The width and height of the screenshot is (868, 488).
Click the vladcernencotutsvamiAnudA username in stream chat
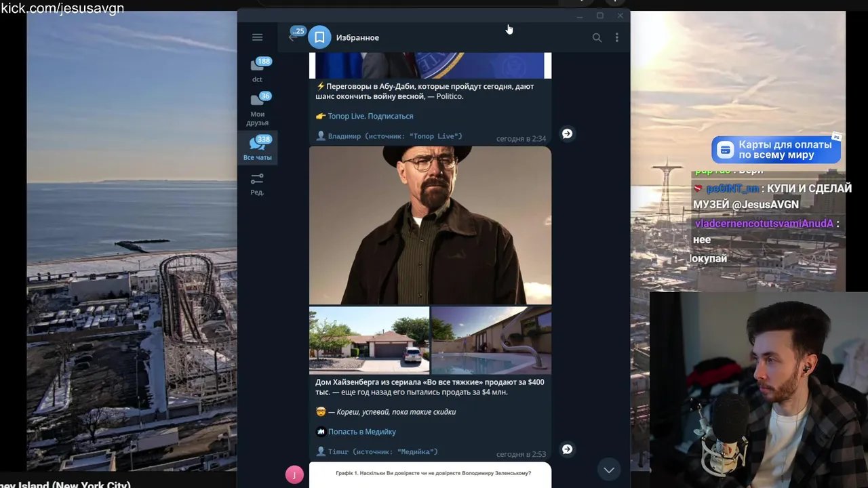pos(764,224)
